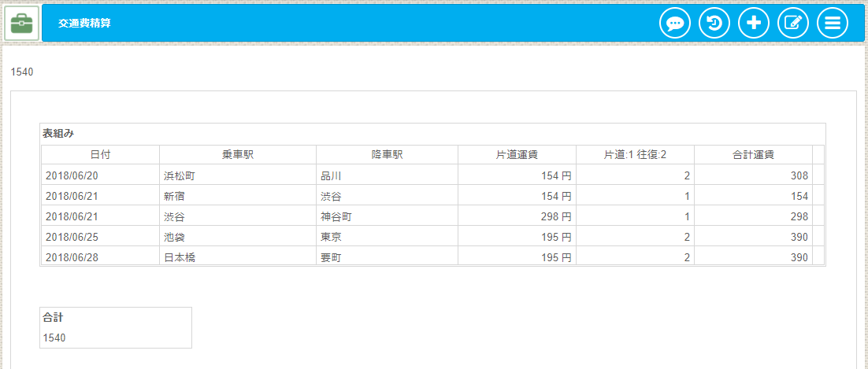Click the 交通費精算 title in header
This screenshot has width=868, height=369.
[84, 24]
